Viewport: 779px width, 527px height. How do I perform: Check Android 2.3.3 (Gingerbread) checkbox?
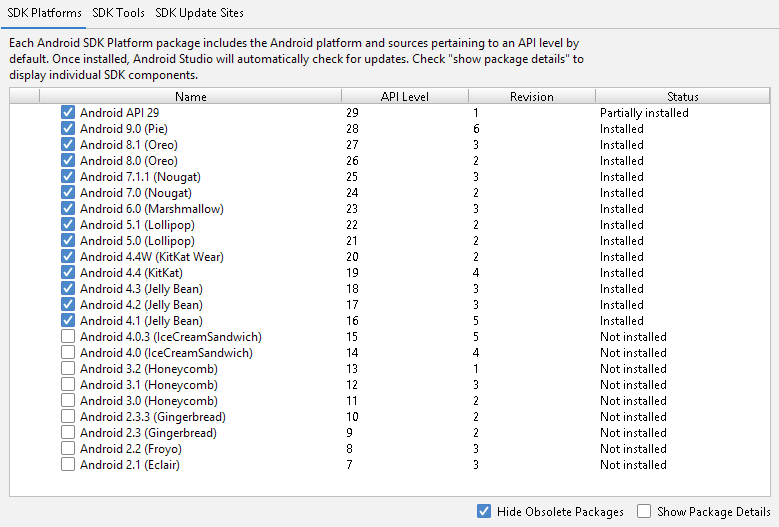click(68, 416)
